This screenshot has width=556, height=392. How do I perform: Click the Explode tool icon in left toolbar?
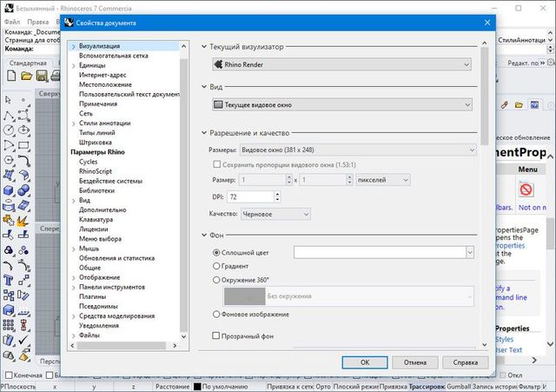pos(24,221)
